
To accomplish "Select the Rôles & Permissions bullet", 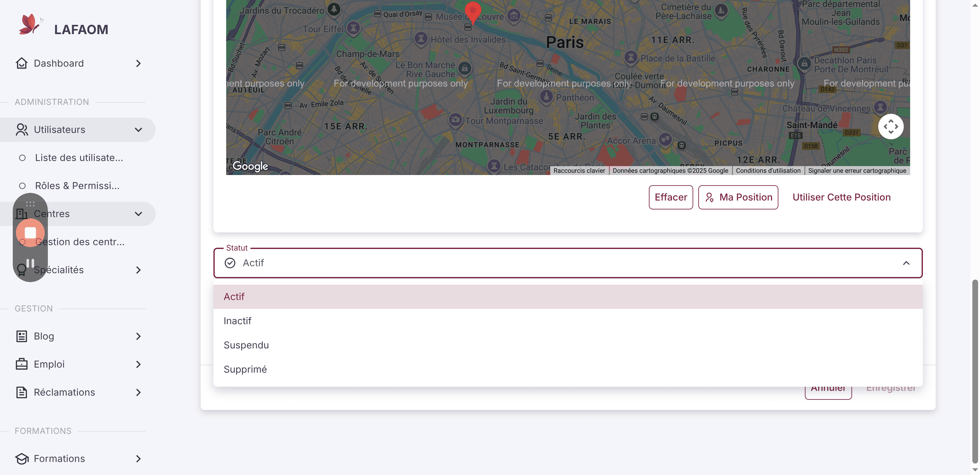I will click(22, 186).
